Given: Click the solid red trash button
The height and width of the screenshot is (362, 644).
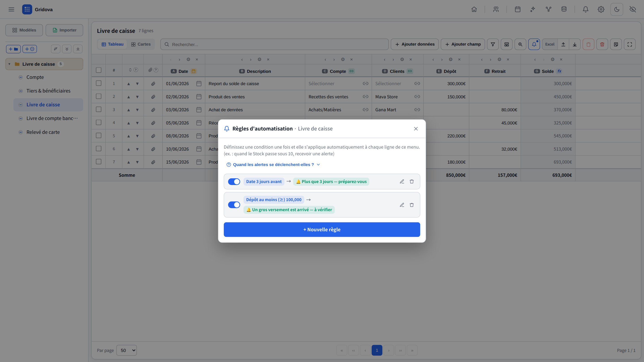Looking at the screenshot, I should coord(602,44).
